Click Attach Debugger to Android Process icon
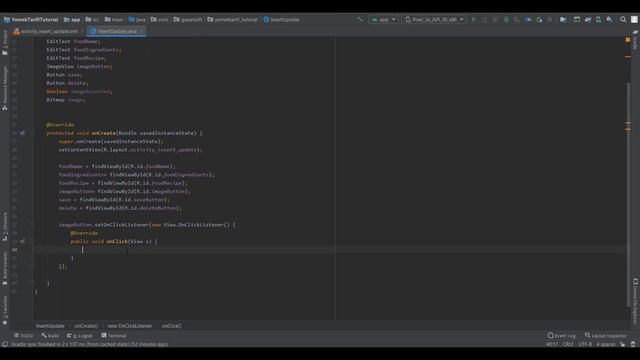This screenshot has width=640, height=360. click(539, 19)
